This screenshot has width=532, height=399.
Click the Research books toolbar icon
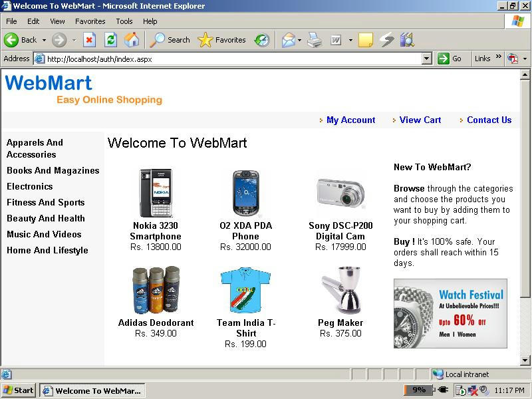[x=407, y=40]
